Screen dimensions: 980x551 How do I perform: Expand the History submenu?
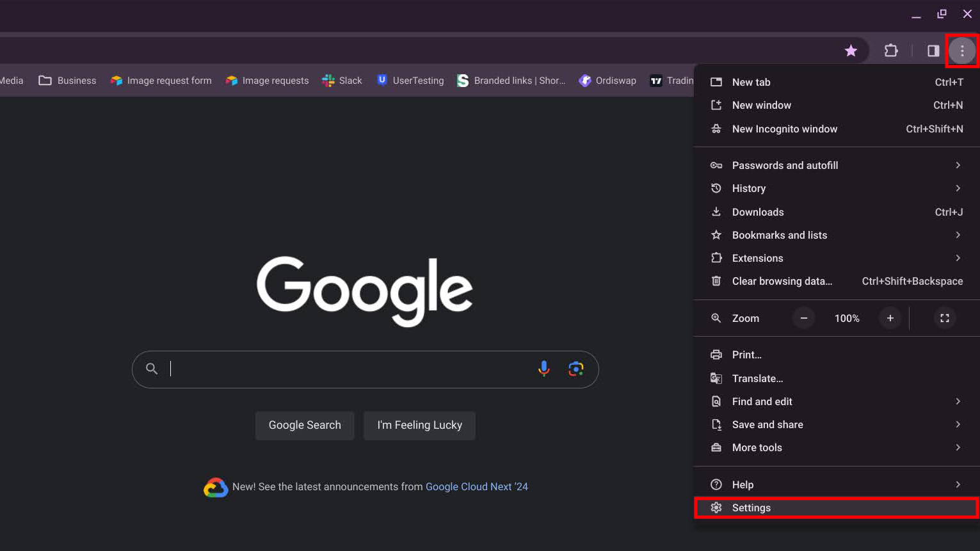point(835,188)
